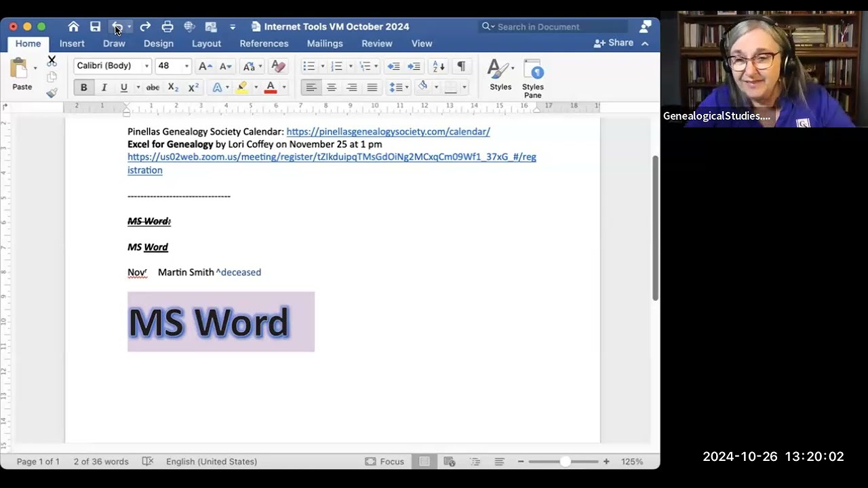This screenshot has width=868, height=488.
Task: Print the document using printer icon
Action: pos(167,26)
